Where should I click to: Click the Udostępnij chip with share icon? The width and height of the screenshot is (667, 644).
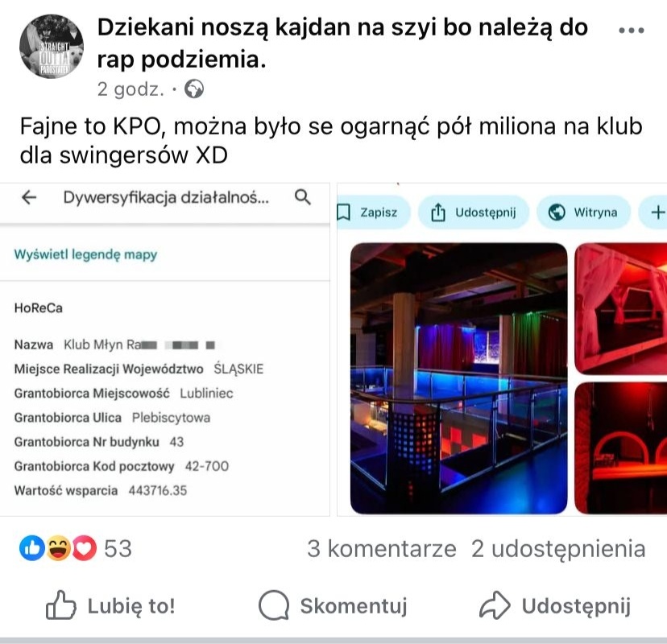click(x=474, y=212)
